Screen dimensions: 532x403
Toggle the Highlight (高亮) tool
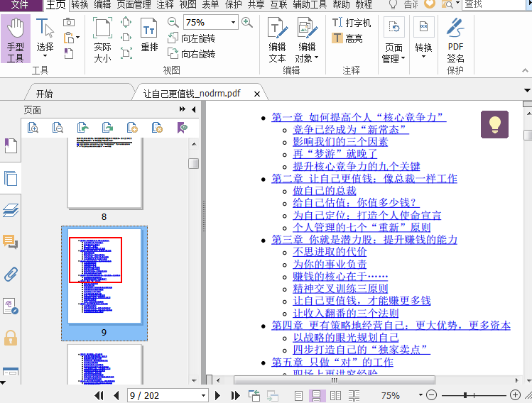pos(347,38)
